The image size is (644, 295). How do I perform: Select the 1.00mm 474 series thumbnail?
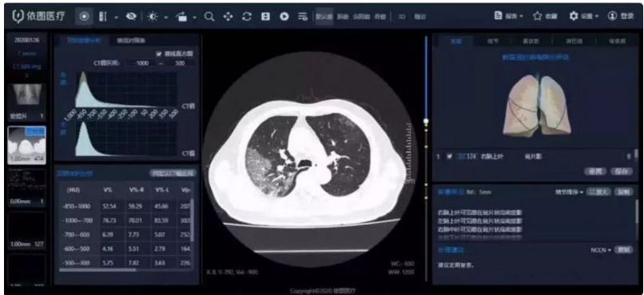[x=27, y=145]
